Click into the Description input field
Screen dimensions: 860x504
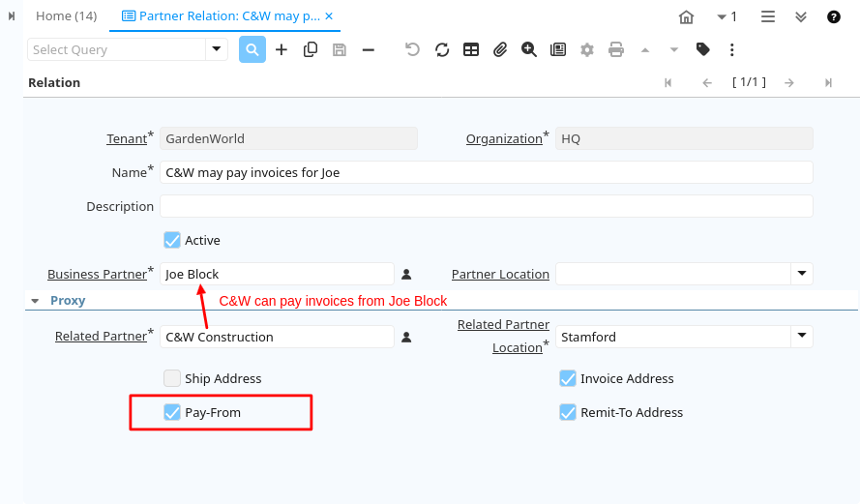pyautogui.click(x=486, y=206)
